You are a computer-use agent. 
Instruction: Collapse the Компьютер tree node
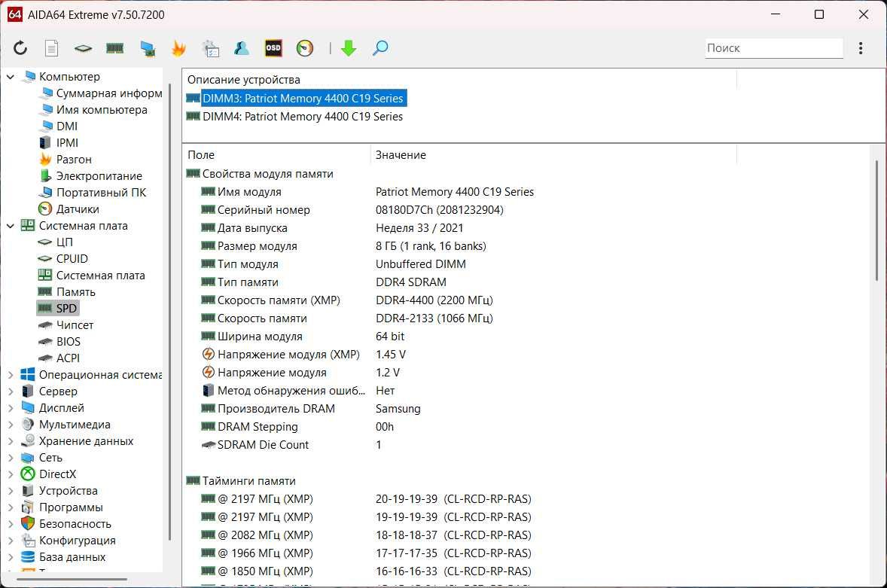point(11,76)
